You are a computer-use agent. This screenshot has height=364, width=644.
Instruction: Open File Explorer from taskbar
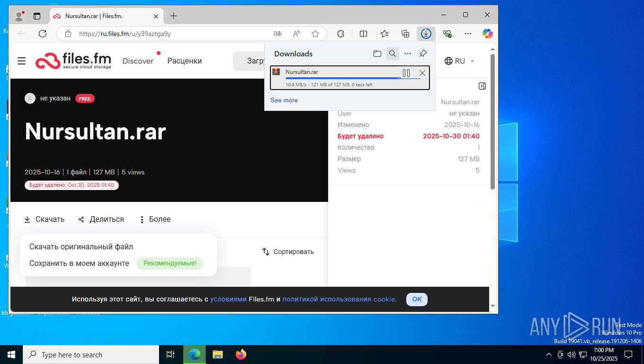(x=217, y=355)
